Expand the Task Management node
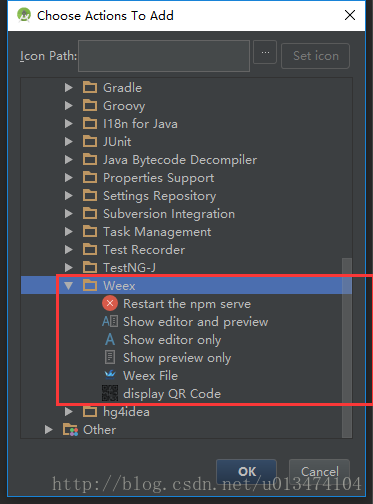The height and width of the screenshot is (504, 373). click(x=69, y=232)
